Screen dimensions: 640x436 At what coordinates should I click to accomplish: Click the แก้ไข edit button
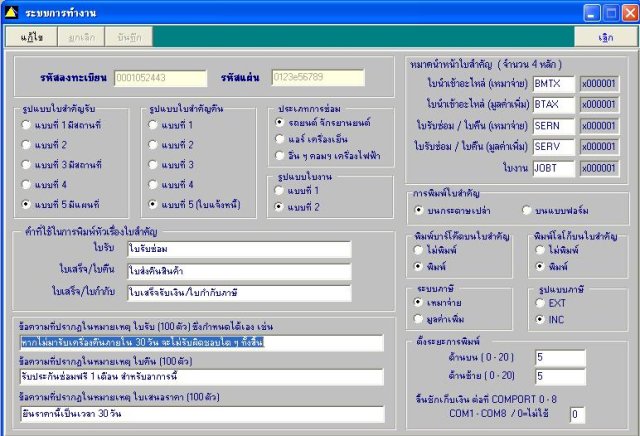31,37
